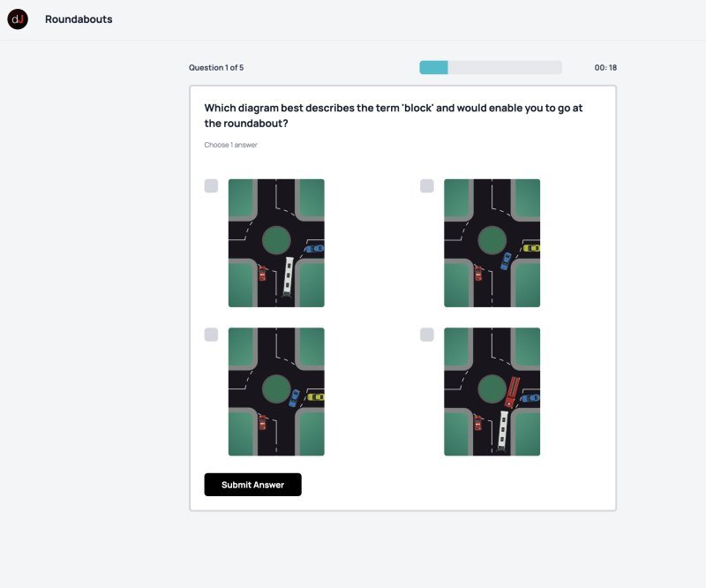Click the blue car in the second diagram

[x=506, y=260]
